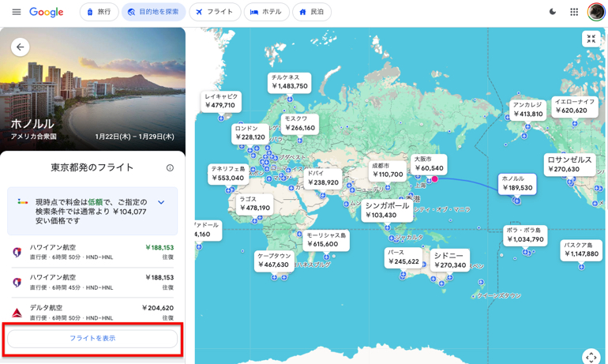Select the 大阪市 ¥60,540 map label

pos(429,164)
